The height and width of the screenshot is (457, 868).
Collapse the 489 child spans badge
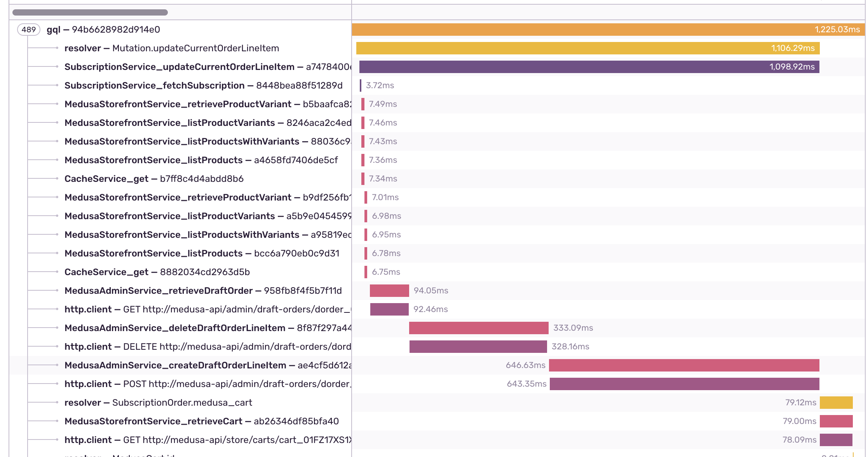(28, 30)
